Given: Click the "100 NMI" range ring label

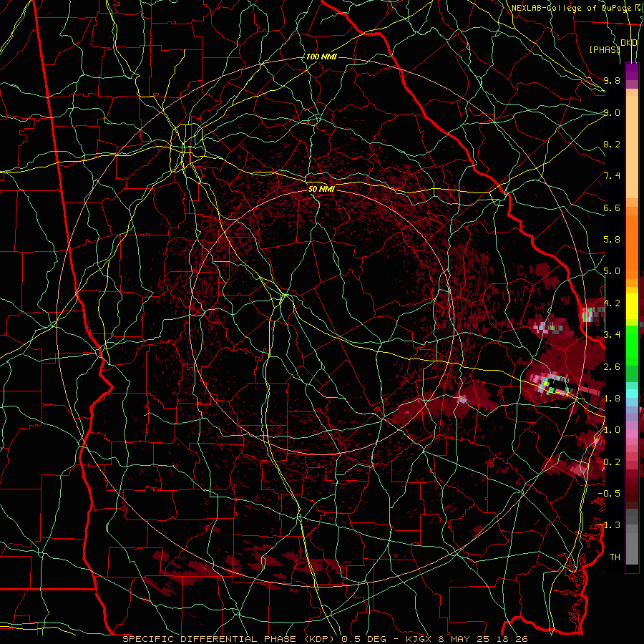Looking at the screenshot, I should click(321, 57).
